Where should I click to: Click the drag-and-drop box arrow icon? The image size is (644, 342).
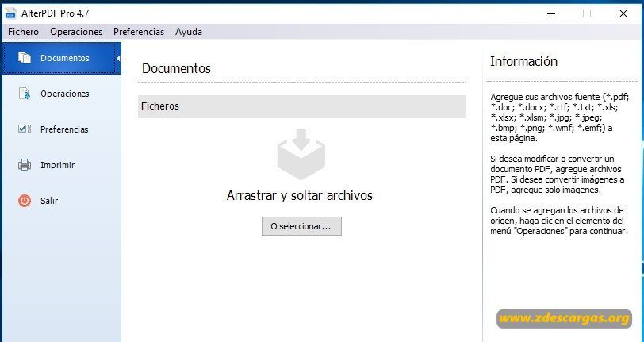tap(301, 154)
